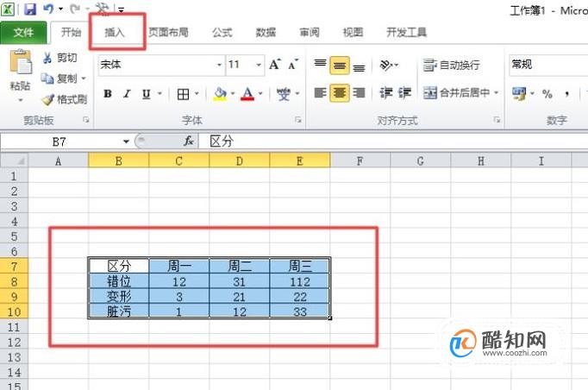This screenshot has width=588, height=390.
Task: Switch to the 公式 Formulas tab
Action: tap(222, 33)
